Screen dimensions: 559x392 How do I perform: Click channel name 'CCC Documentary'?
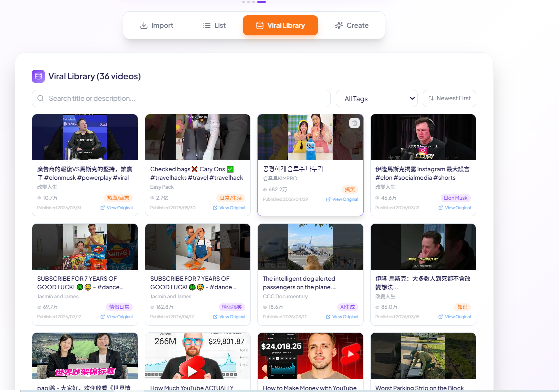[285, 296]
